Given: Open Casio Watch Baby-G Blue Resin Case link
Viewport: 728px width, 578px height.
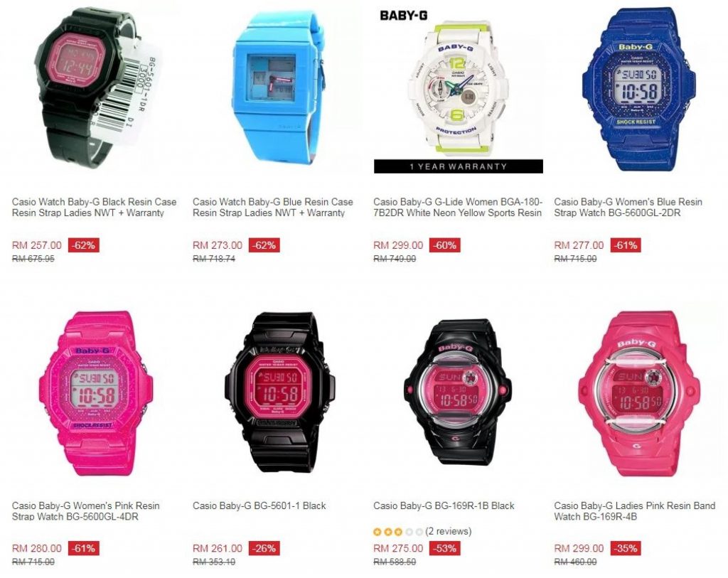Looking at the screenshot, I should click(x=273, y=208).
